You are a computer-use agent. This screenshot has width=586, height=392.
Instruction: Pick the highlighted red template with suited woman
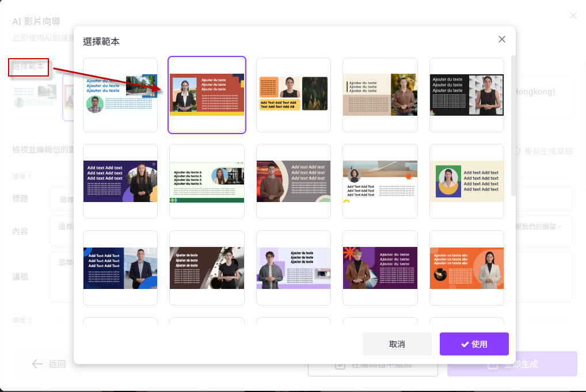pyautogui.click(x=207, y=95)
